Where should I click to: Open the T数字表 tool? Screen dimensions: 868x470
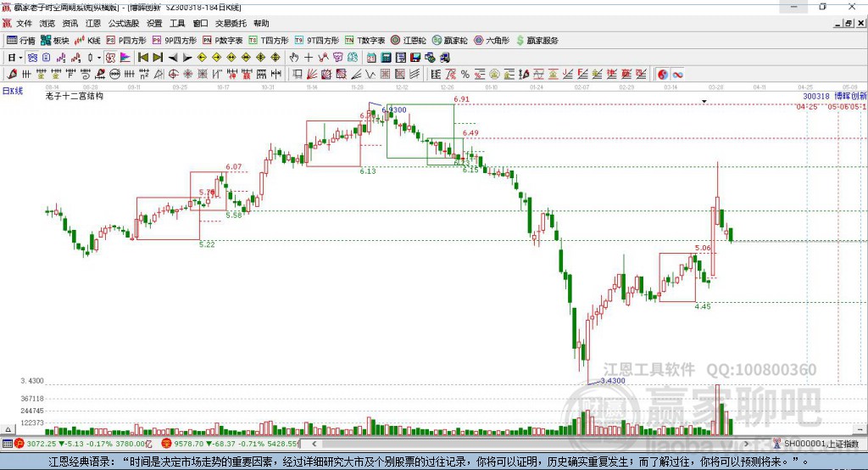pos(364,41)
